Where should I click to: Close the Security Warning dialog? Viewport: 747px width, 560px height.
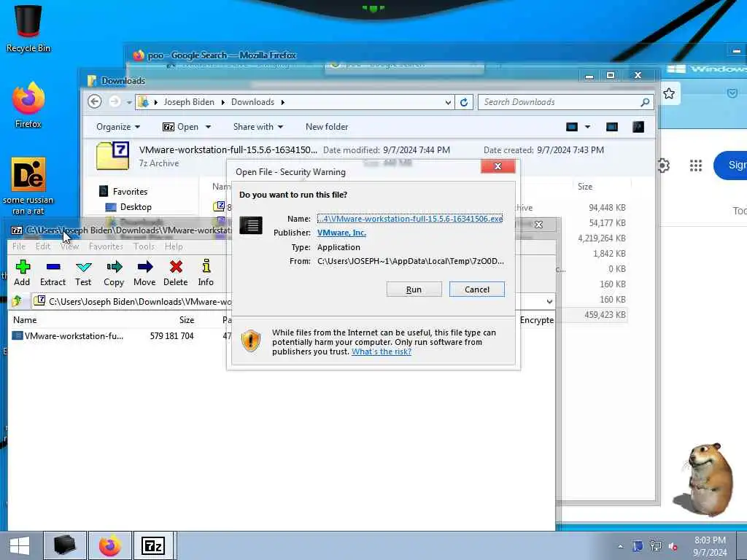498,166
